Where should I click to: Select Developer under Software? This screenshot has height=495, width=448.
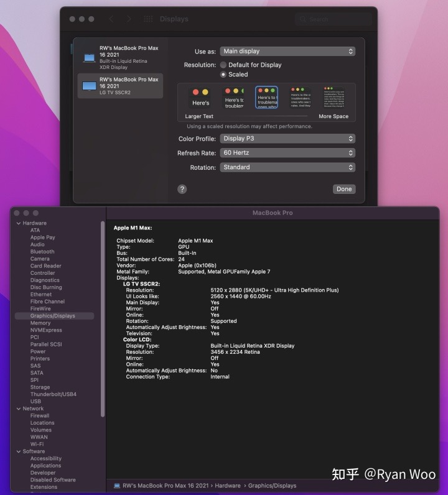43,473
